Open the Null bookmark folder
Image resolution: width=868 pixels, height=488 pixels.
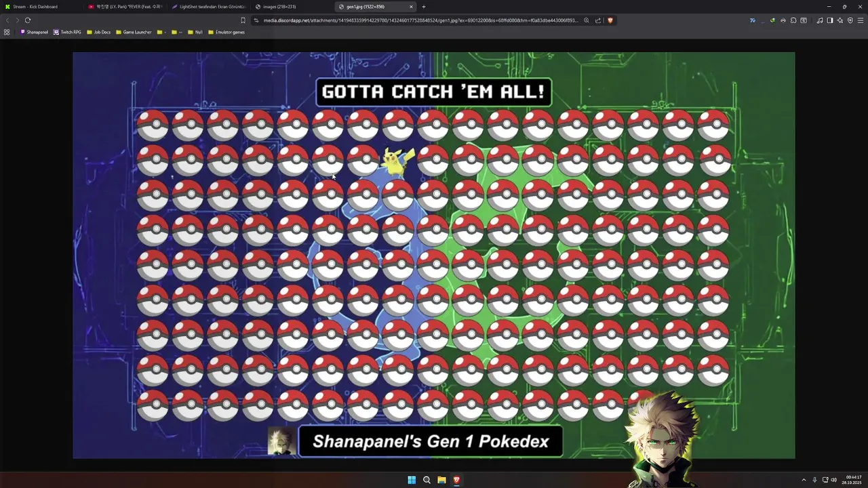(195, 32)
